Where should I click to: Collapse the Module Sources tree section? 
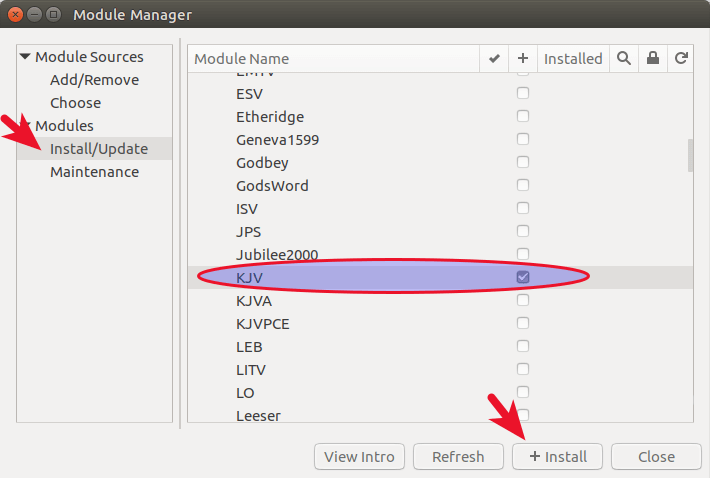tap(25, 57)
